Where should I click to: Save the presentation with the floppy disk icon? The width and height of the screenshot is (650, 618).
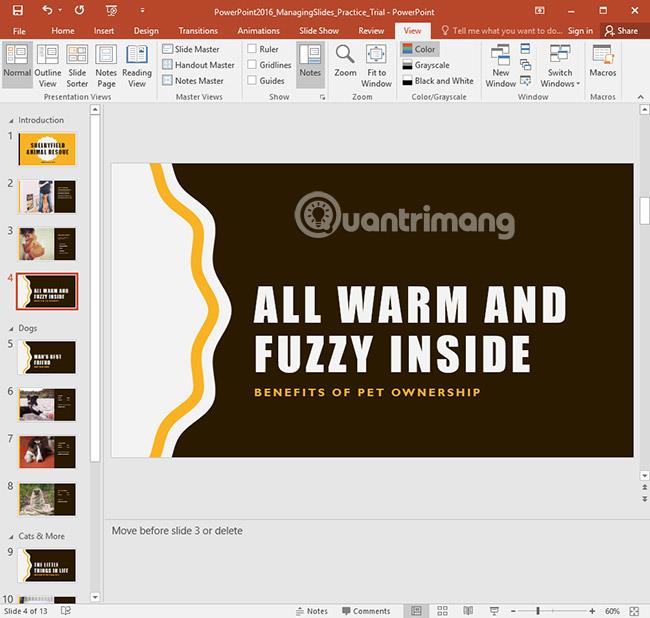coord(17,10)
